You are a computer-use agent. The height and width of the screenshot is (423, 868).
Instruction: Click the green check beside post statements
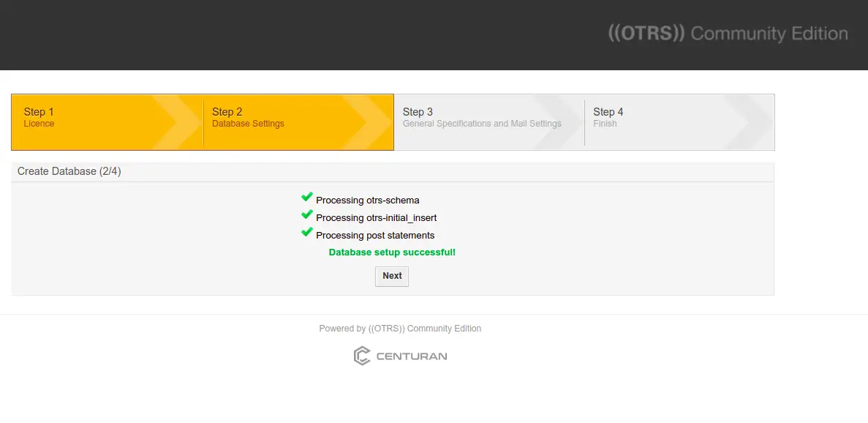click(307, 232)
